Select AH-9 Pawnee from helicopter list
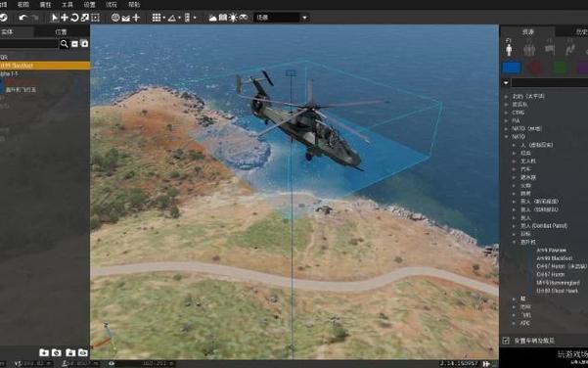 click(x=551, y=251)
